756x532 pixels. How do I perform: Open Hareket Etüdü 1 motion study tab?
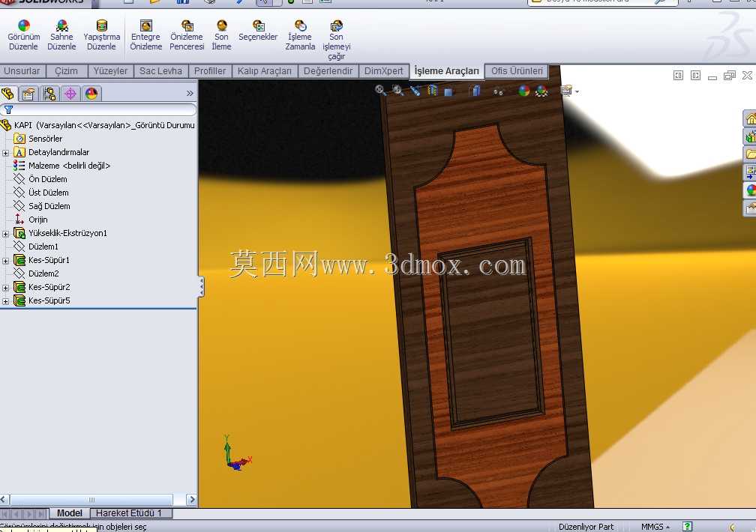129,513
